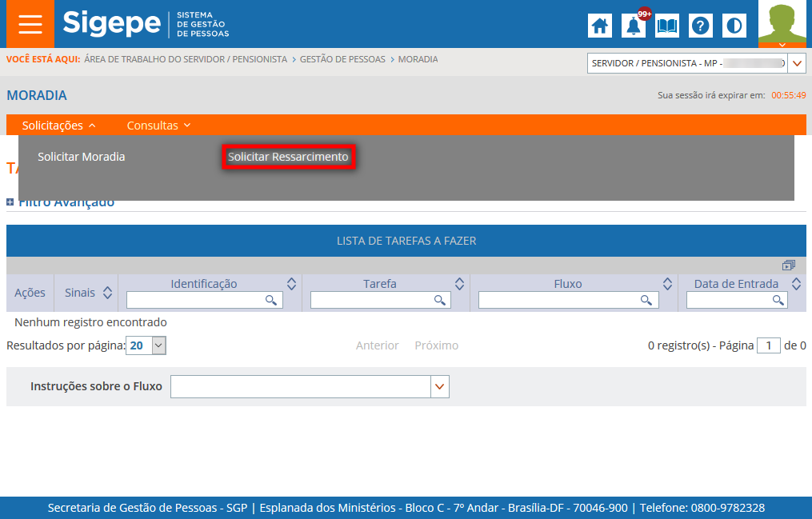Click the help question mark icon
The height and width of the screenshot is (519, 812).
[x=701, y=26]
